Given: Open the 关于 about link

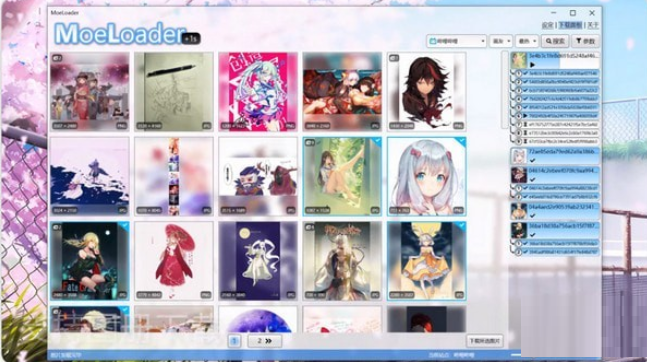Looking at the screenshot, I should tap(593, 26).
